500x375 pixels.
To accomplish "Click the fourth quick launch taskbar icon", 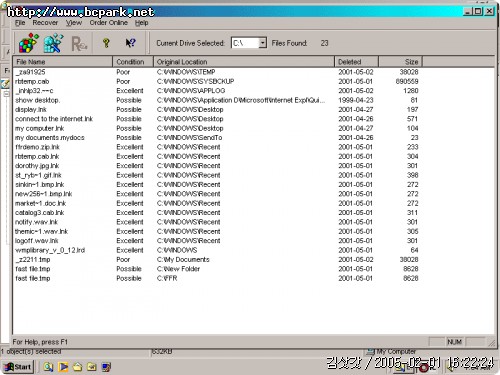I will tap(92, 367).
